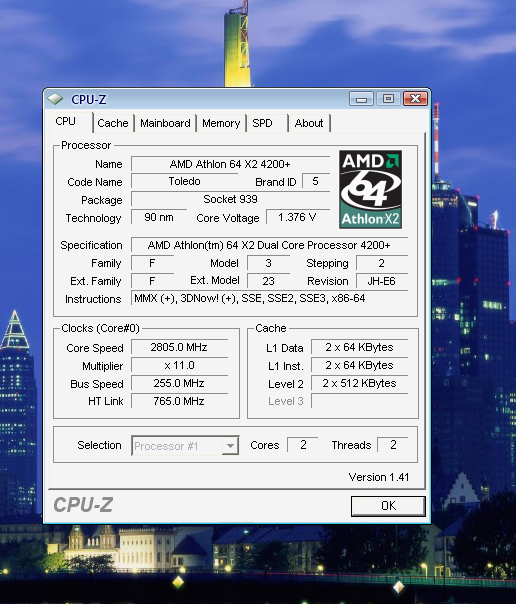This screenshot has height=604, width=516.
Task: Switch to the Memory tab
Action: click(221, 123)
